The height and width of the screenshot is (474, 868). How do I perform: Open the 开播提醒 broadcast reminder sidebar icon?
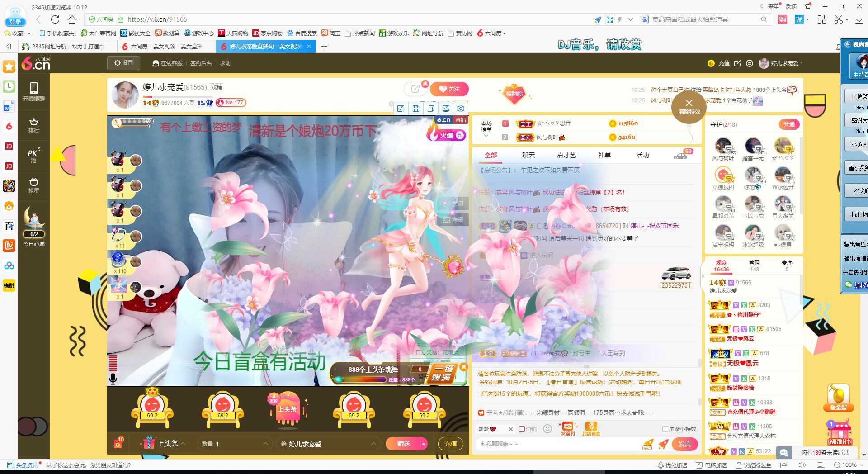tap(34, 91)
